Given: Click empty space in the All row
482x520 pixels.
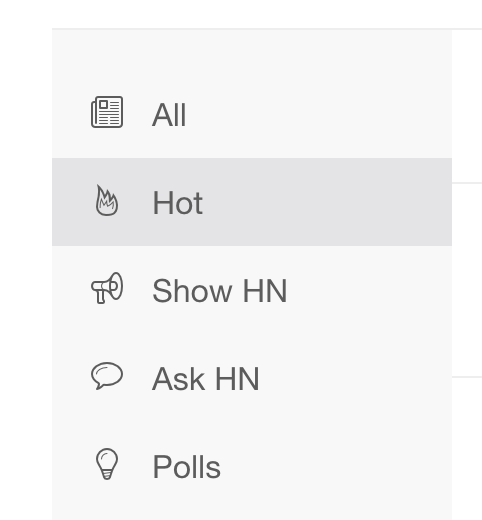Looking at the screenshot, I should pos(317,114).
